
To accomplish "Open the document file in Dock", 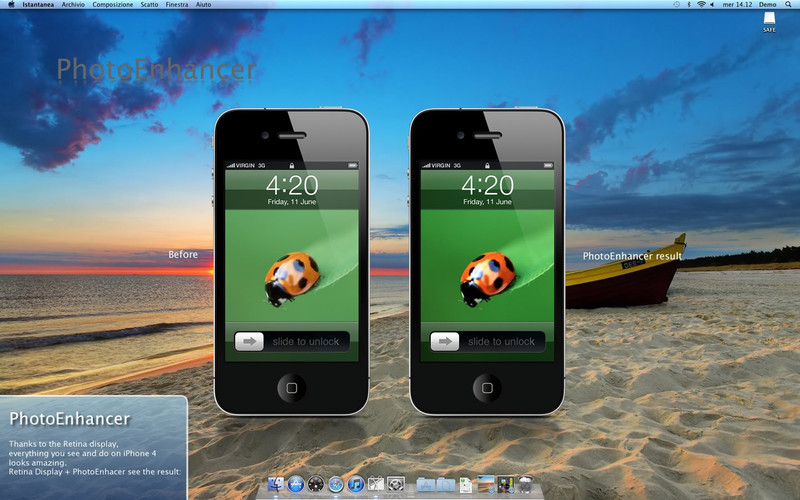I will pyautogui.click(x=466, y=485).
